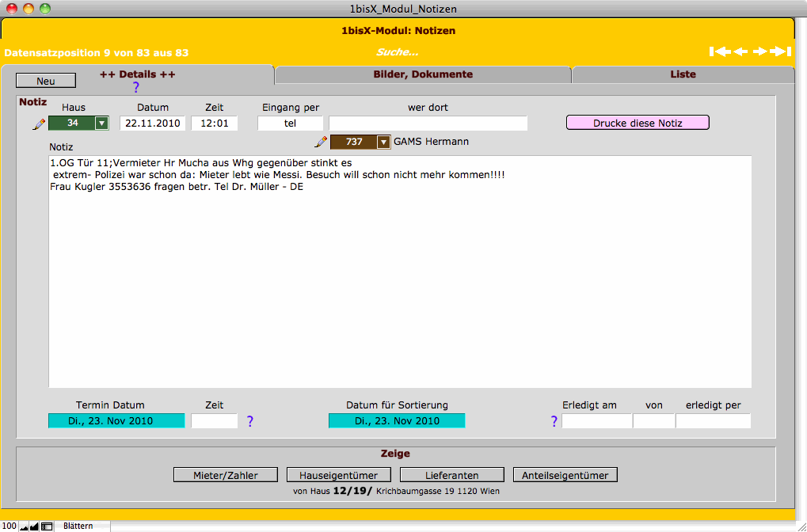Switch to the Bilder, Dokumente tab
Screen dimensions: 807x532
click(x=422, y=74)
